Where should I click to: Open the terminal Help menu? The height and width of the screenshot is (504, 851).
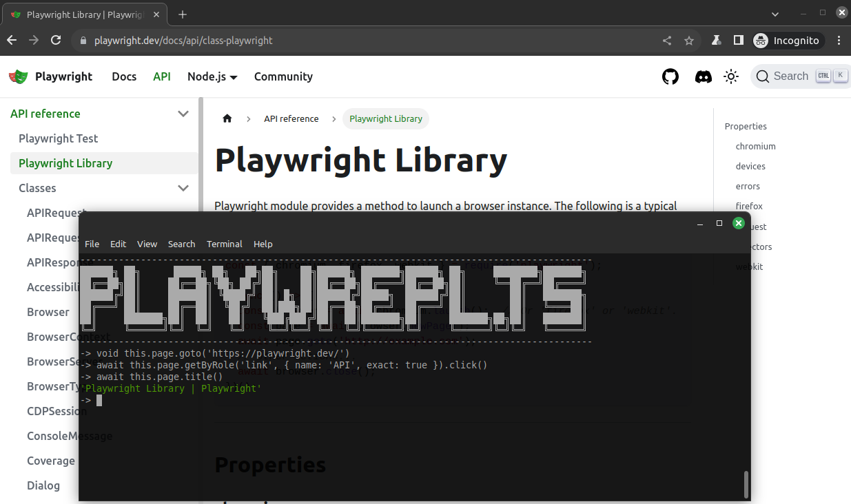[263, 244]
